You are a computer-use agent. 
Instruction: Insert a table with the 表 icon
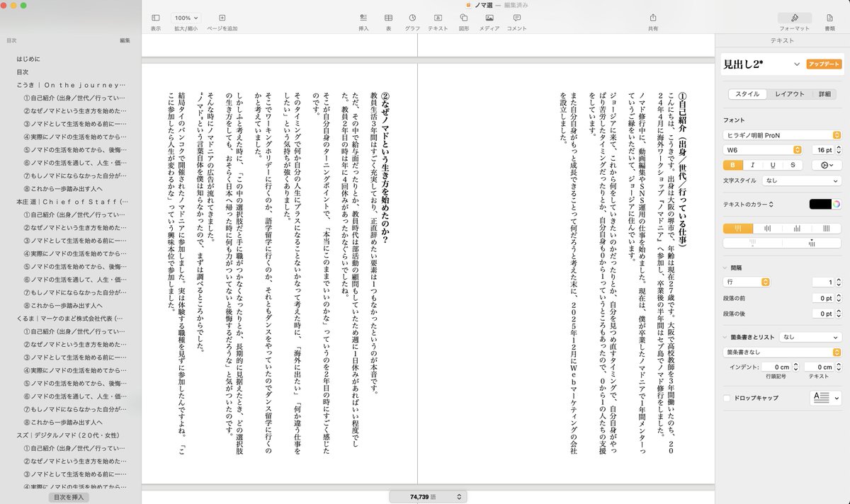point(388,18)
